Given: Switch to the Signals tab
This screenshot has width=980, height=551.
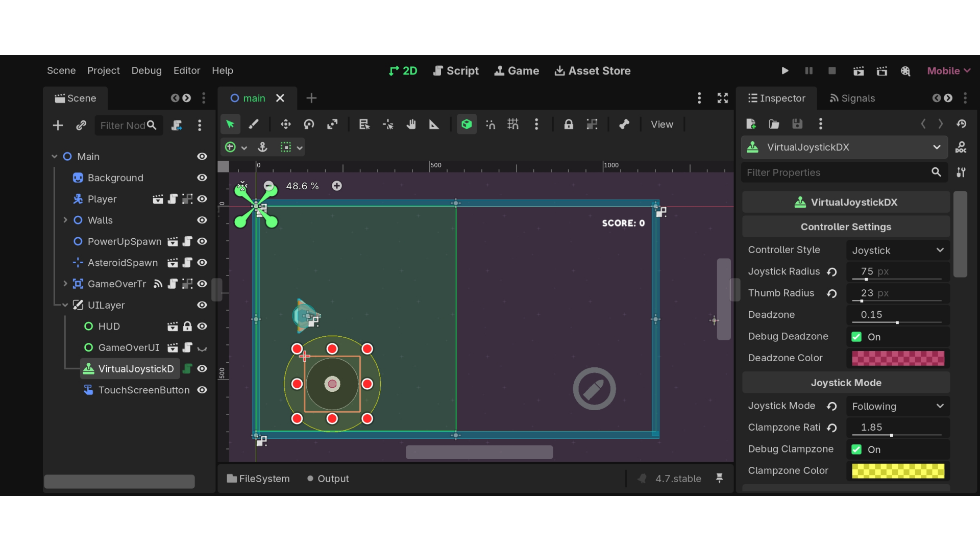Looking at the screenshot, I should 852,98.
